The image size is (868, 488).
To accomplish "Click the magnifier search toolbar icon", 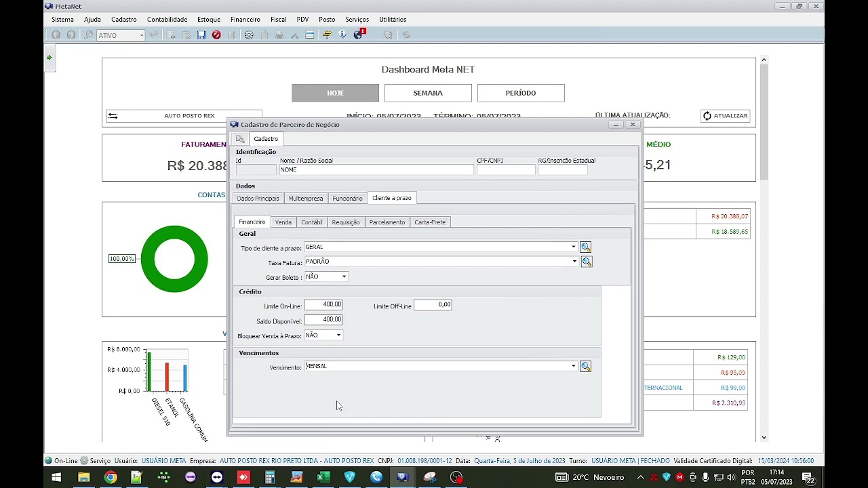I will tap(88, 35).
